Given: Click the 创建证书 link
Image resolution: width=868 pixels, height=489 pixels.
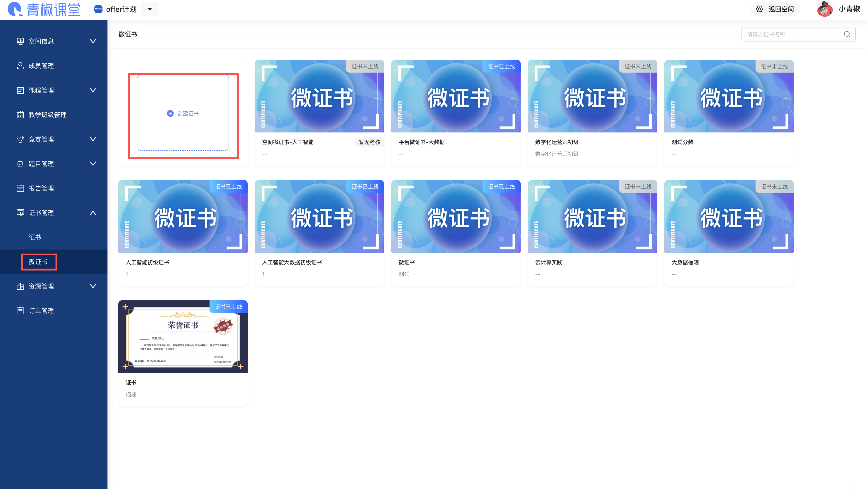Looking at the screenshot, I should [188, 114].
